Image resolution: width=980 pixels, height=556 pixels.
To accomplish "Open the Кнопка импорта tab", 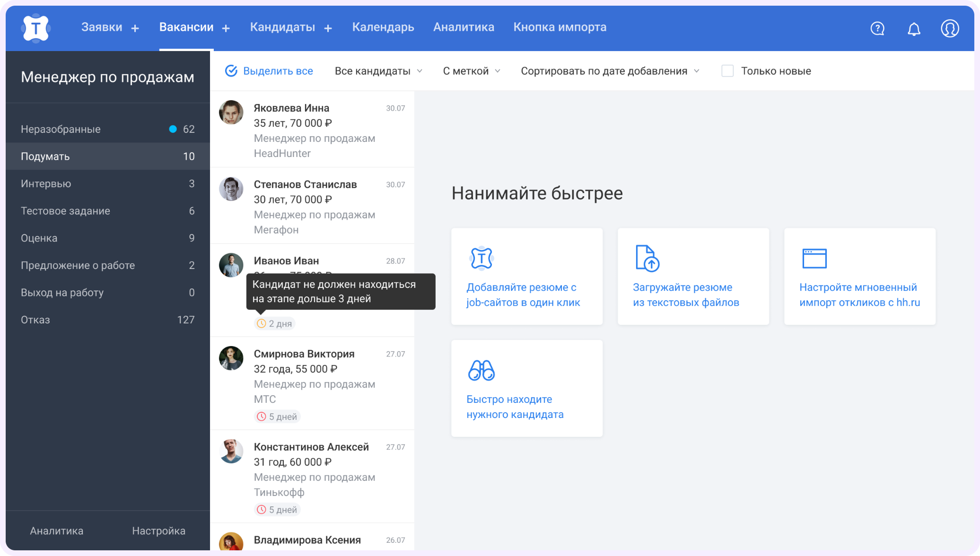I will click(x=560, y=27).
